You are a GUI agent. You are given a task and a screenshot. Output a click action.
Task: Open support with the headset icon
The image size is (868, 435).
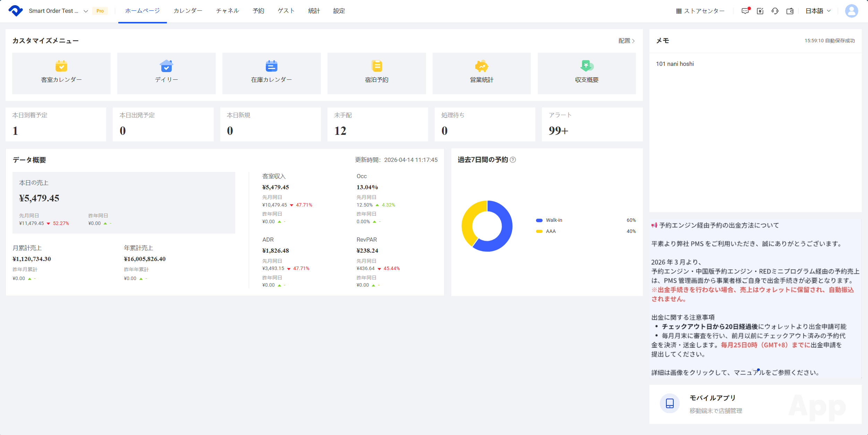tap(775, 11)
